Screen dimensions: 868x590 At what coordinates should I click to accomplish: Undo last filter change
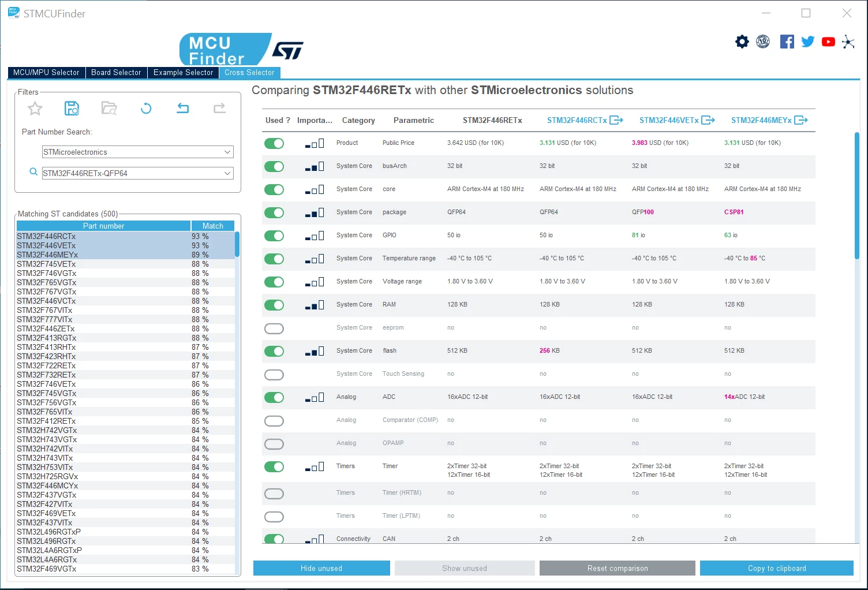tap(183, 108)
